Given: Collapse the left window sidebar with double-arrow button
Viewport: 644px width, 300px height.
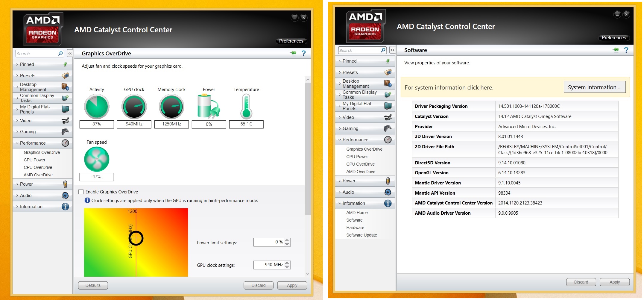Looking at the screenshot, I should (70, 53).
